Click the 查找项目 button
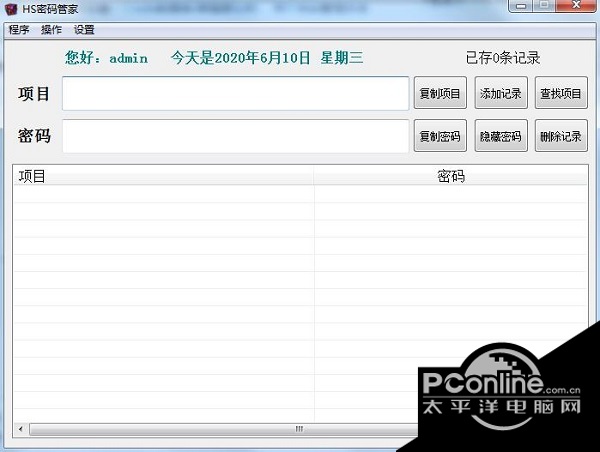600x452 pixels. click(561, 93)
